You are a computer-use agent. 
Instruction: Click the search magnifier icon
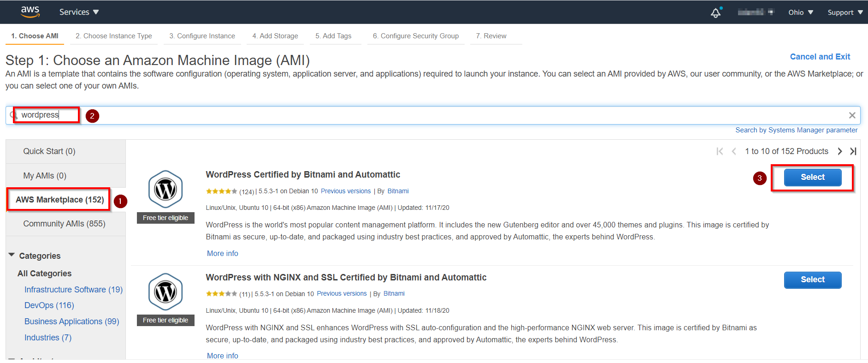tap(13, 115)
